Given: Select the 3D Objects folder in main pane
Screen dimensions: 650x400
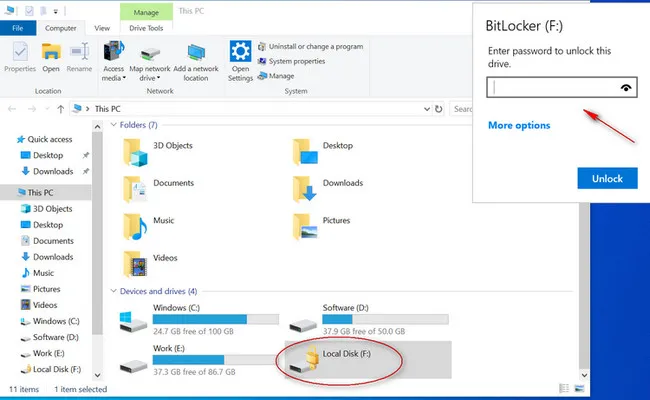Looking at the screenshot, I should point(158,152).
